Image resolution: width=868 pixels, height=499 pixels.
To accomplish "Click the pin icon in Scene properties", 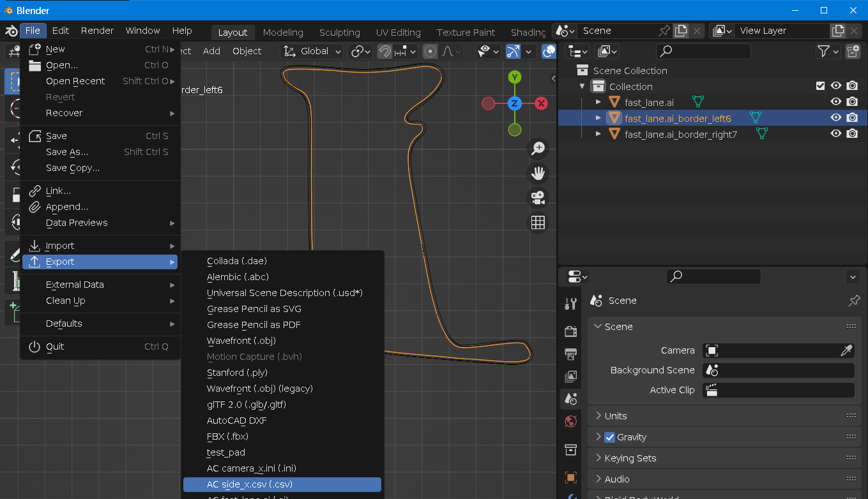I will (853, 301).
